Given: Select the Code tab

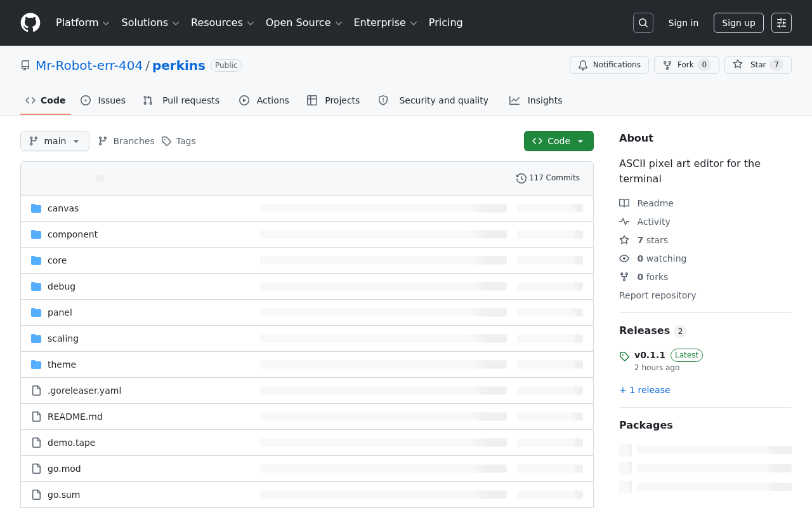Looking at the screenshot, I should pyautogui.click(x=45, y=100).
